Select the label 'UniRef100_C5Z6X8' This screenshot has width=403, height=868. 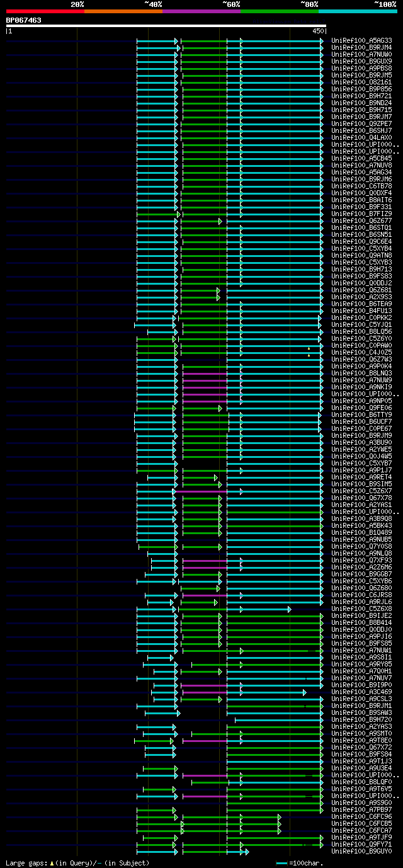coord(361,608)
